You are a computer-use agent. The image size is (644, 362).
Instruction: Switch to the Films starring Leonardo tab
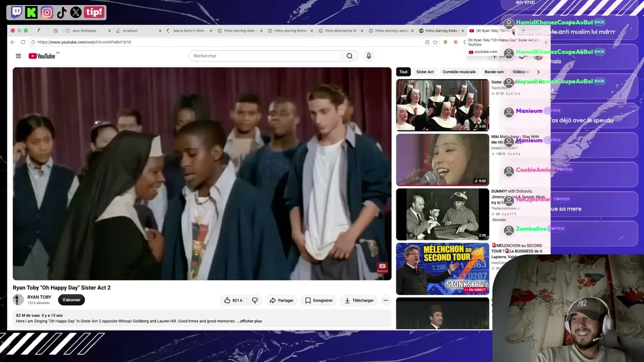point(391,31)
